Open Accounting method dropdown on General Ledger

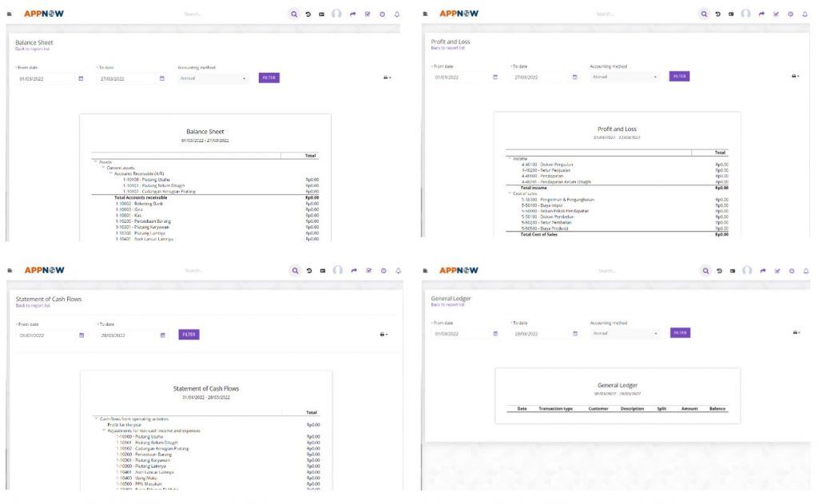click(x=625, y=333)
